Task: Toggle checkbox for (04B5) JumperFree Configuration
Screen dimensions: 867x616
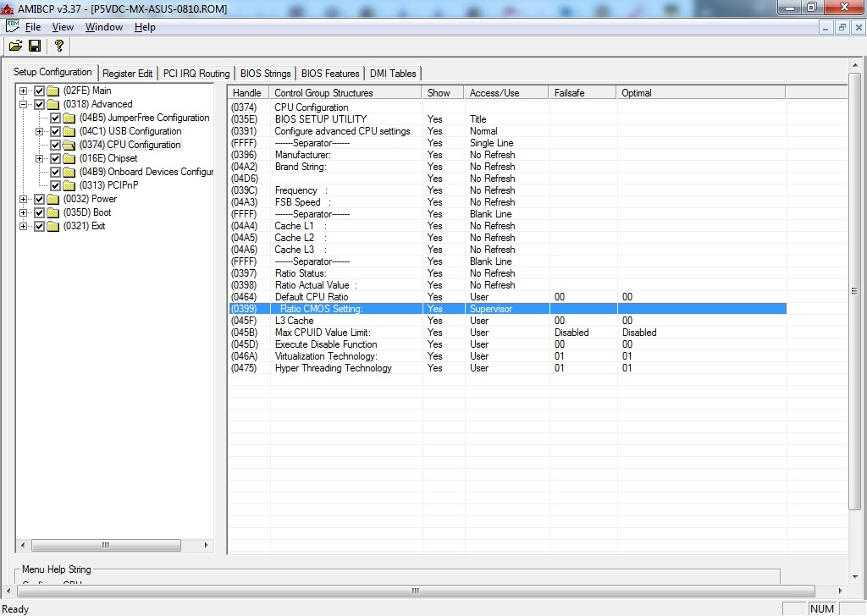Action: pos(55,118)
